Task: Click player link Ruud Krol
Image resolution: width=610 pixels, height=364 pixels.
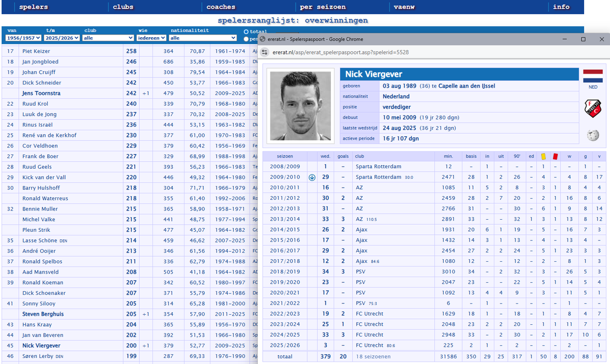Action: (x=35, y=104)
